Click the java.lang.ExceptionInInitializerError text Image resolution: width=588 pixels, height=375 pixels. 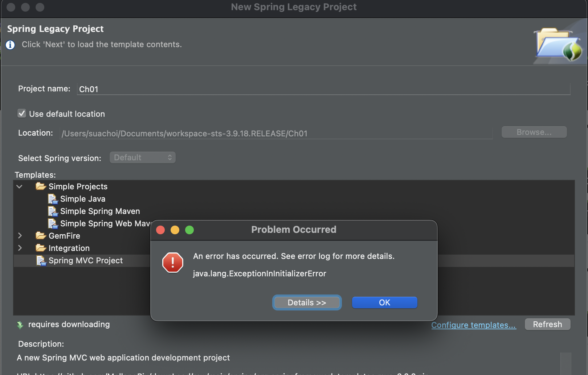(x=260, y=273)
